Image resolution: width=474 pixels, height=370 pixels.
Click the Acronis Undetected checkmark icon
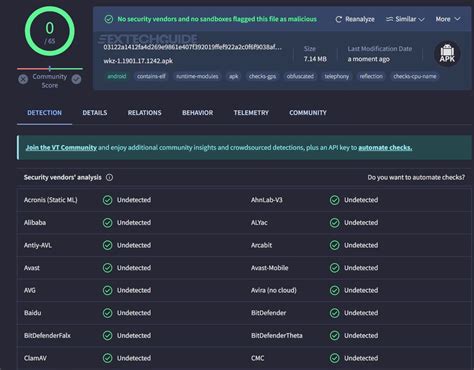[107, 200]
